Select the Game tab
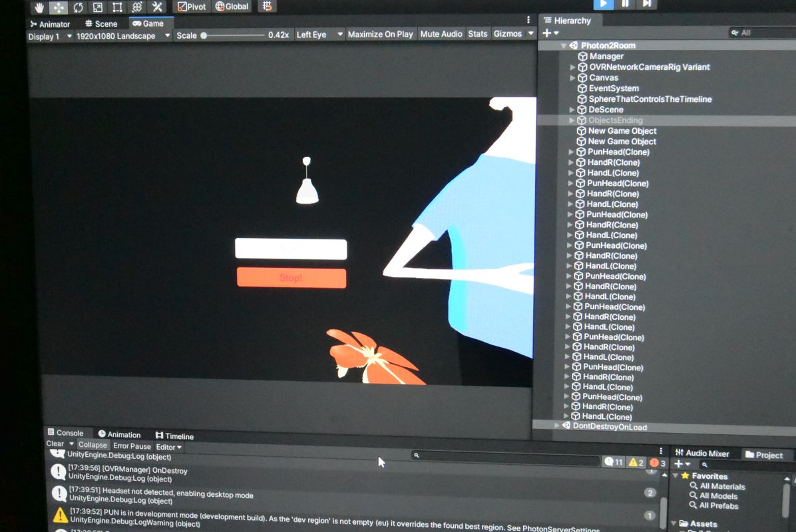The height and width of the screenshot is (532, 796). click(148, 23)
